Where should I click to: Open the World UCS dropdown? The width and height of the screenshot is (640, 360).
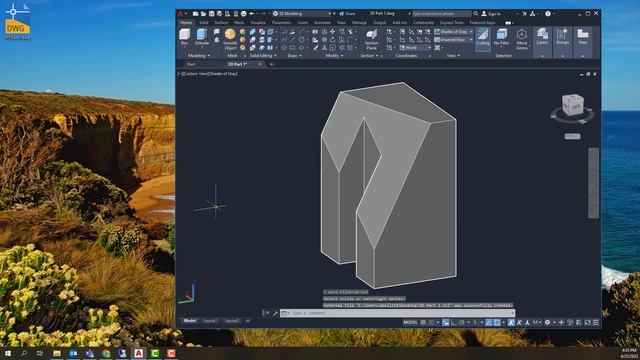coord(415,48)
